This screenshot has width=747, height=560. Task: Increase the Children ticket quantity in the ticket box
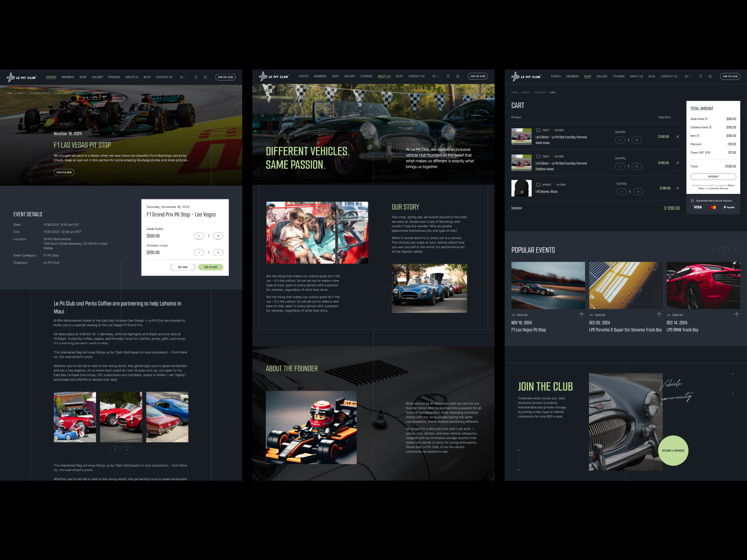[x=218, y=252]
